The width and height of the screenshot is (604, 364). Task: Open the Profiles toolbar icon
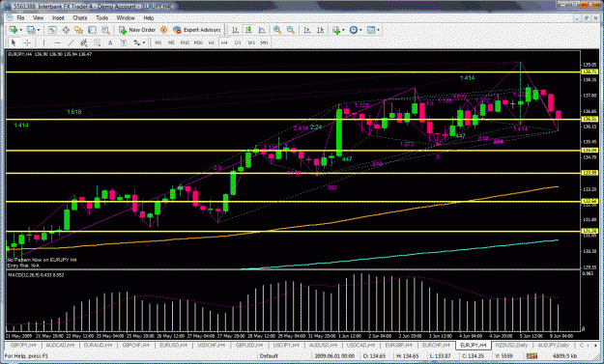point(31,30)
